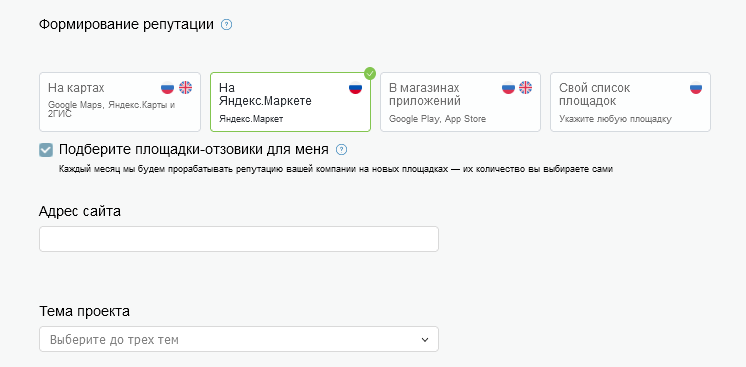Open help icon next to Формирование репутации
This screenshot has height=367, width=746.
click(x=227, y=25)
